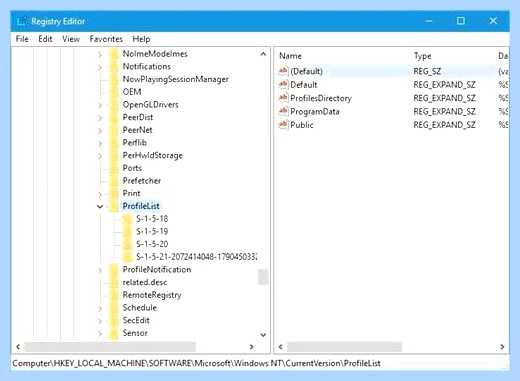The image size is (520, 381).
Task: Expand the Notifications key
Action: (x=100, y=67)
